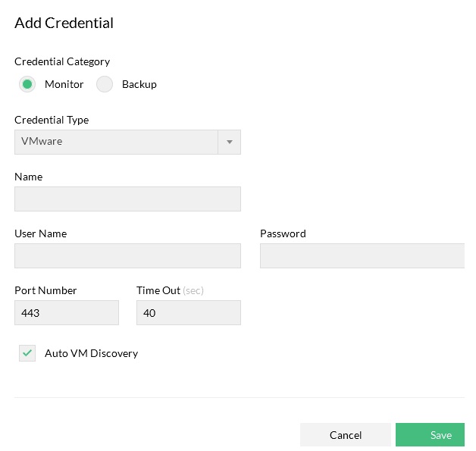476x451 pixels.
Task: Select the Port Number field showing 443
Action: pos(67,312)
